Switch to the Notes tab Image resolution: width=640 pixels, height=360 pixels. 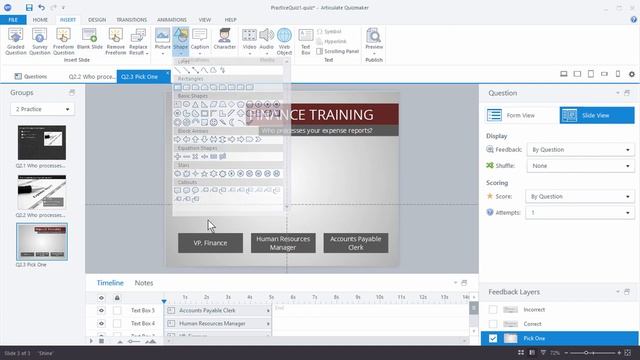[144, 283]
